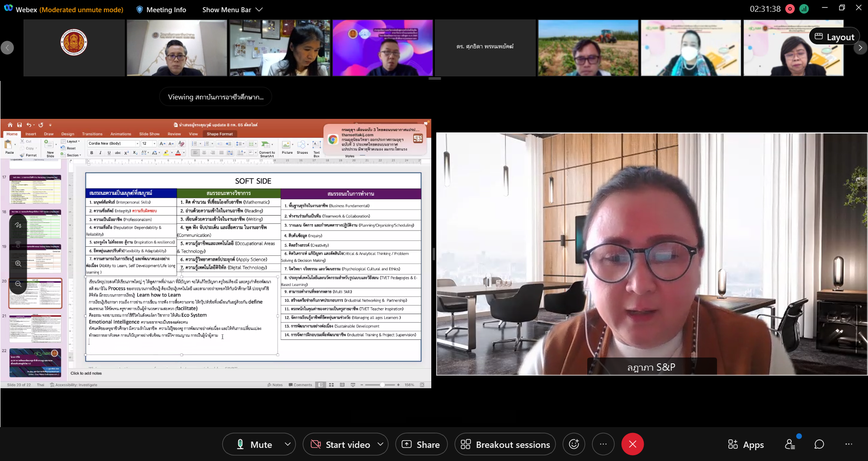Click the Mute microphone button

click(254, 445)
